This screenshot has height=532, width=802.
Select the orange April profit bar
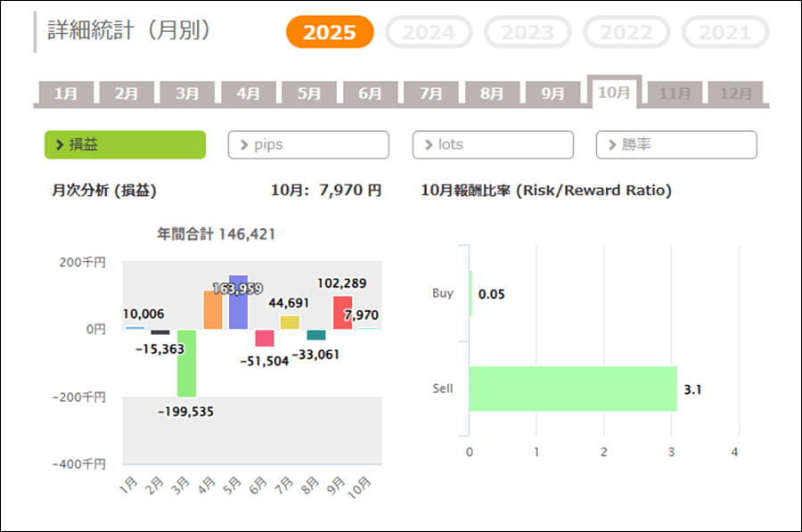tap(213, 312)
